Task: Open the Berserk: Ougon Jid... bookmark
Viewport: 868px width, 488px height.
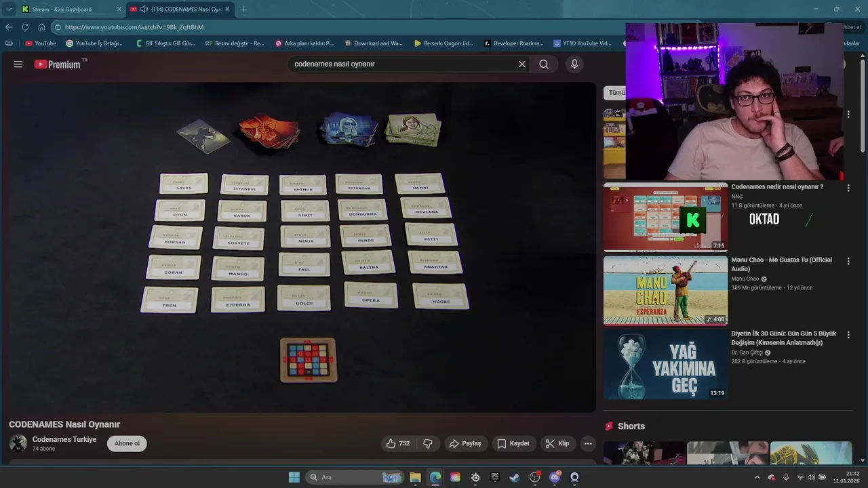Action: [x=443, y=43]
